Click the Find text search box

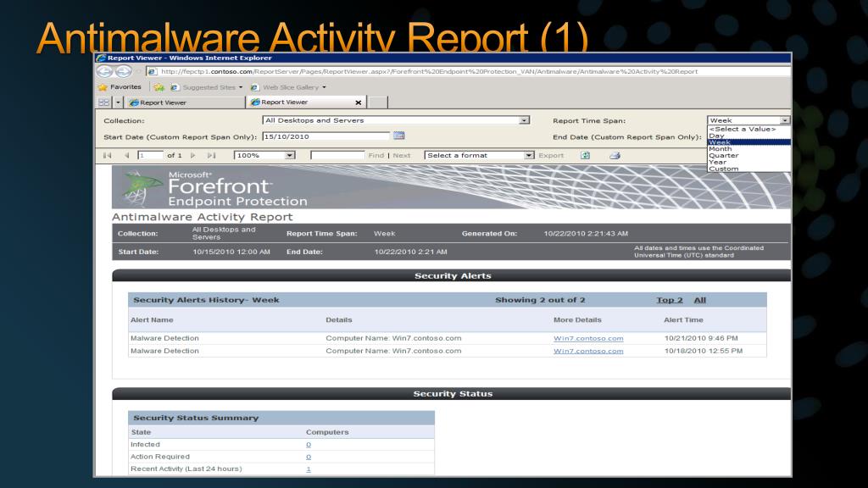(x=337, y=156)
